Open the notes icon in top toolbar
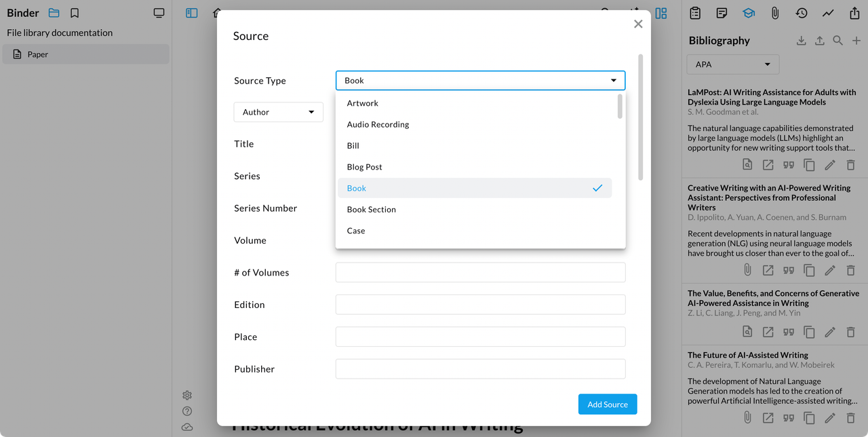 (722, 13)
